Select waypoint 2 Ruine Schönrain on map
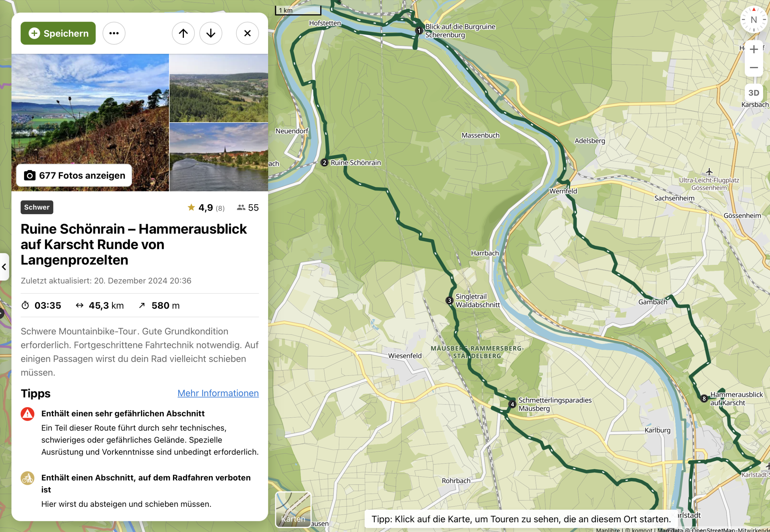The image size is (770, 532). 324,163
